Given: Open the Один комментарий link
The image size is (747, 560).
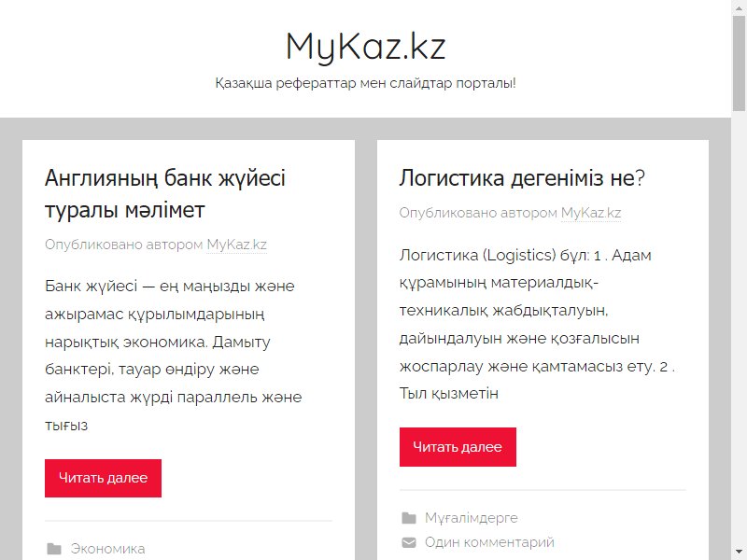Looking at the screenshot, I should (489, 542).
